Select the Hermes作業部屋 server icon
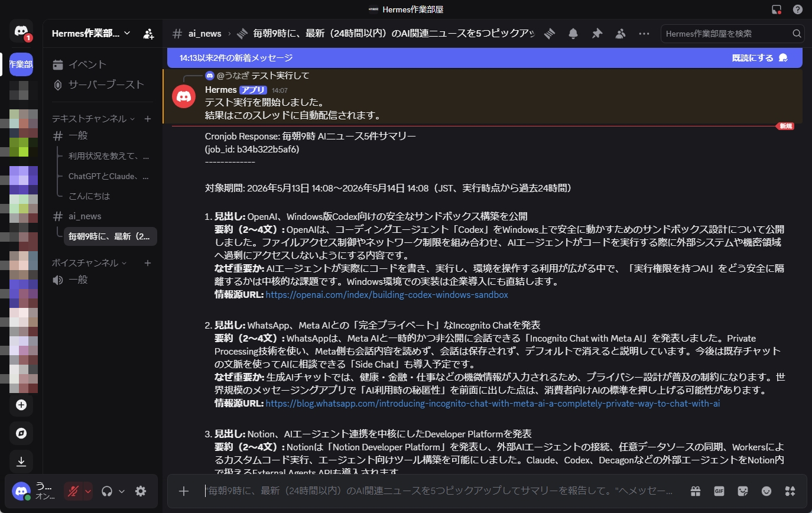The width and height of the screenshot is (812, 513). [21, 64]
